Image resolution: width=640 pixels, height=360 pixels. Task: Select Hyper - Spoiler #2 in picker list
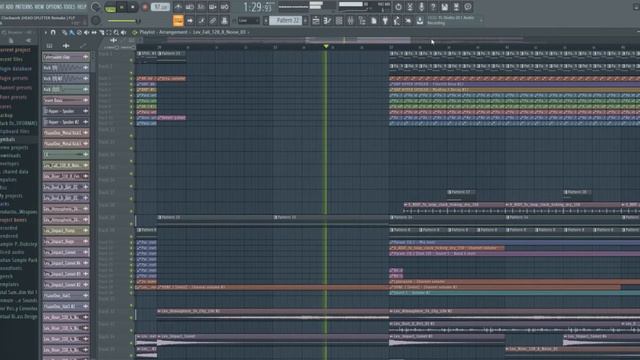[66, 122]
